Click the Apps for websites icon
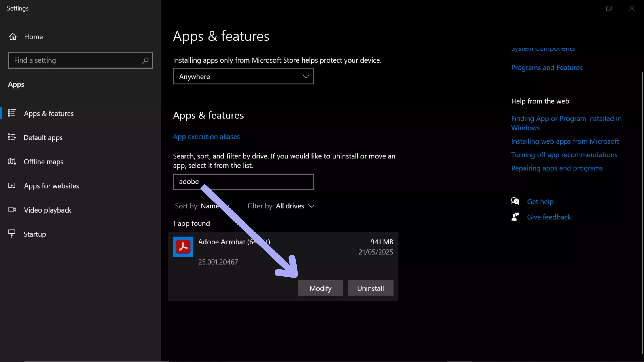 pos(12,185)
